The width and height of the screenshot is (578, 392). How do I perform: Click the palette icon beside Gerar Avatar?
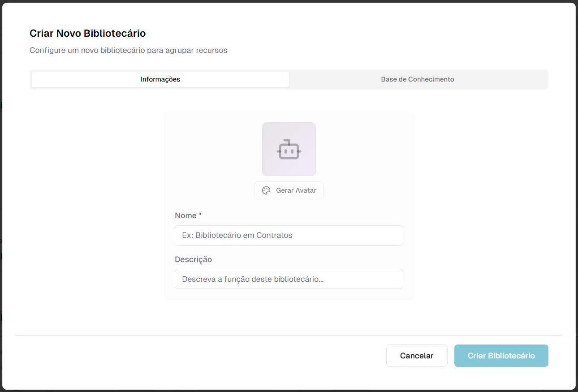(266, 190)
